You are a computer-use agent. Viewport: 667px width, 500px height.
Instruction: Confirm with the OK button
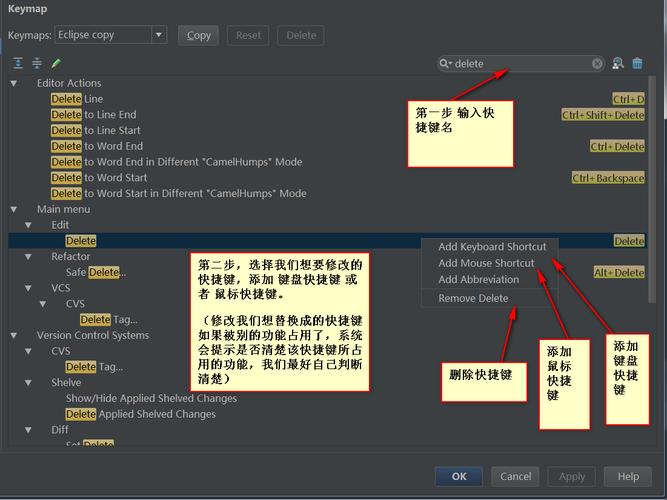[459, 476]
